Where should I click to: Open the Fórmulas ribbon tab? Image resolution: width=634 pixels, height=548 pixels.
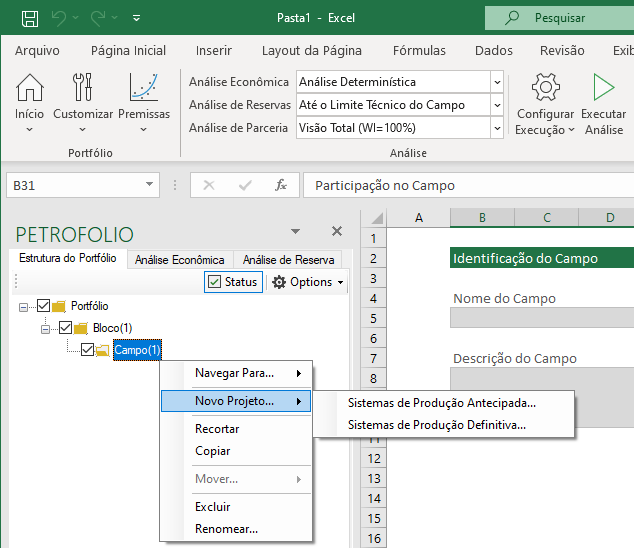[419, 50]
